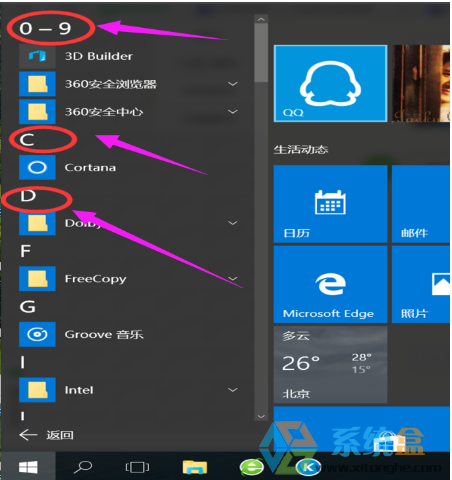Expand the 360安全中心 folder chevron
Viewport: 452px width, 480px height.
(233, 112)
